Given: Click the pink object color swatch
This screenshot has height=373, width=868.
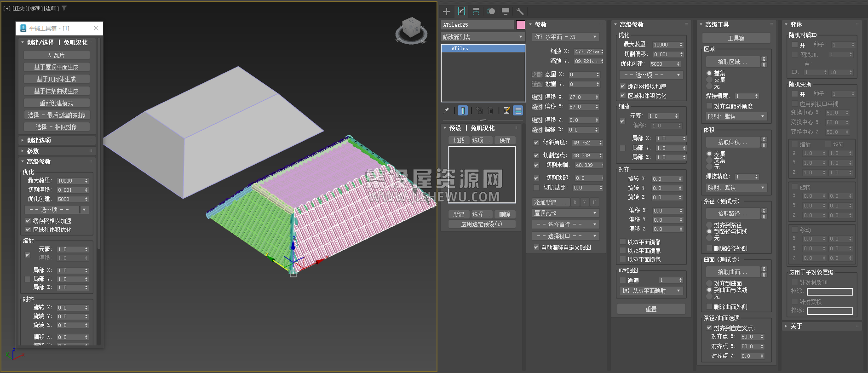Looking at the screenshot, I should click(521, 25).
